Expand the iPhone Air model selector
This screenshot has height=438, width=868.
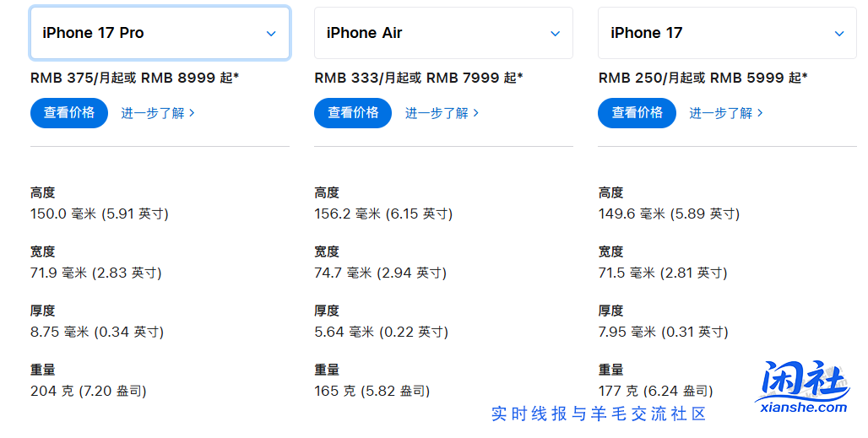[443, 34]
